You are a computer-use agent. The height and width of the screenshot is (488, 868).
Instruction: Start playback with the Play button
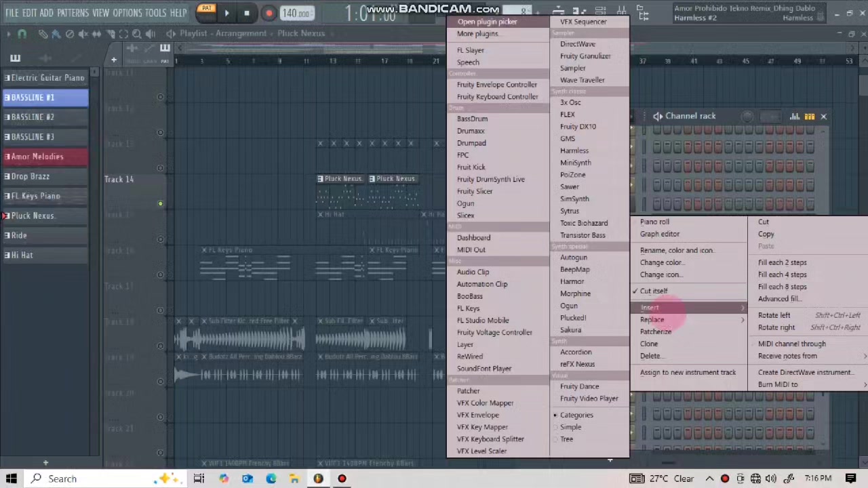(226, 13)
